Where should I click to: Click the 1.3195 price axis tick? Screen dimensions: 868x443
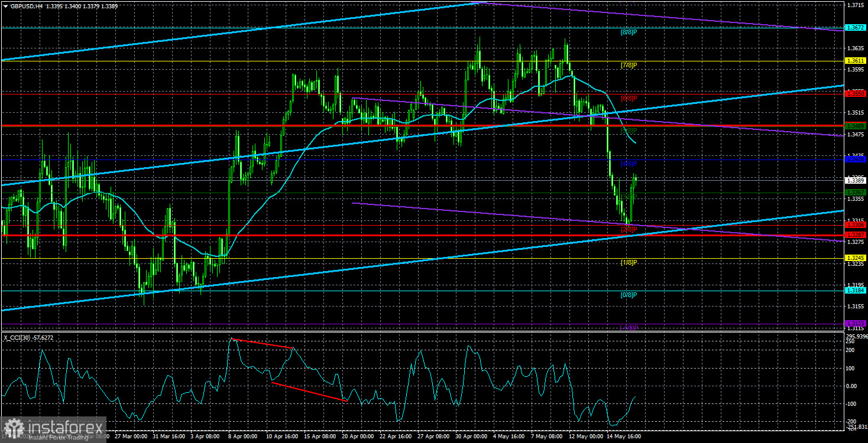855,285
